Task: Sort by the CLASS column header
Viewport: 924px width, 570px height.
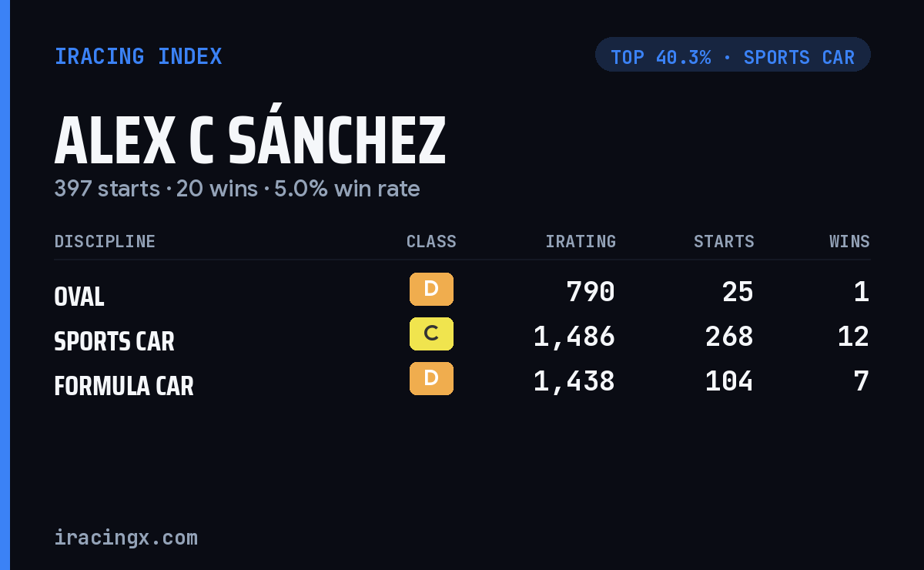Action: [431, 241]
